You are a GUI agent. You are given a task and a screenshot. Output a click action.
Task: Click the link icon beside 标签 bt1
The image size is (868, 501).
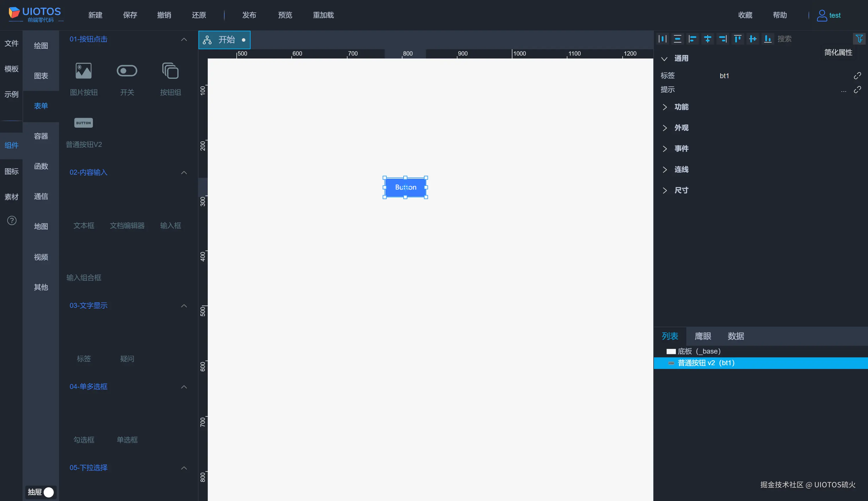pyautogui.click(x=857, y=76)
